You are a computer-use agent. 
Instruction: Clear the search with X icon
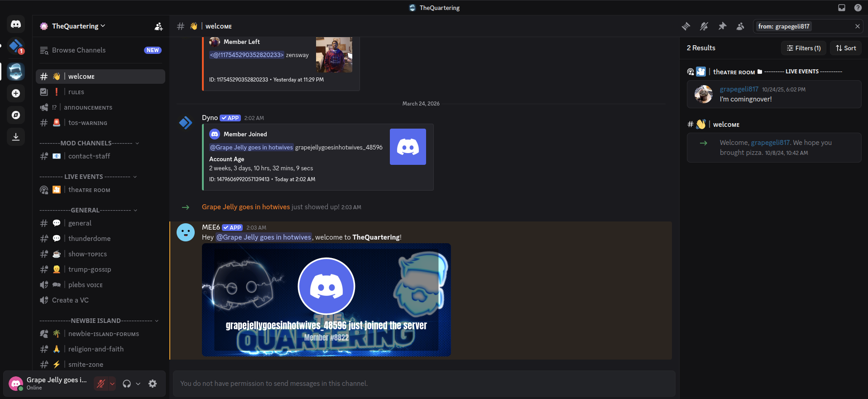(x=857, y=26)
